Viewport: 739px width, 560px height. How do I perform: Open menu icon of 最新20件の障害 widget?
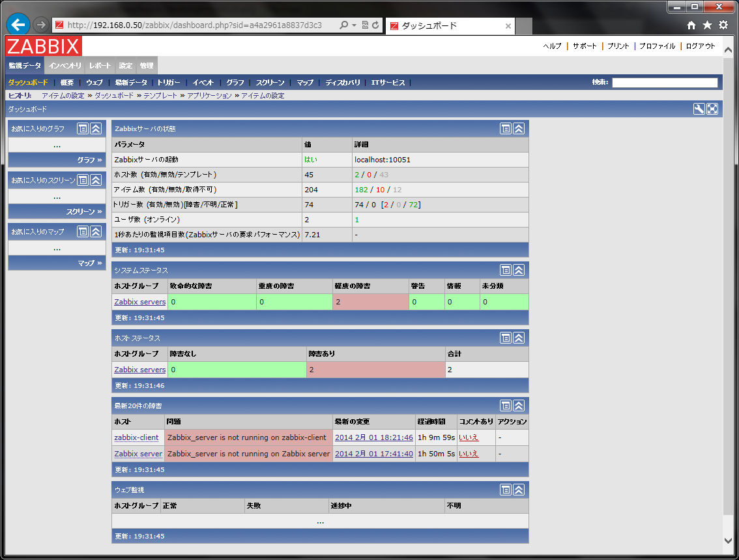(506, 405)
